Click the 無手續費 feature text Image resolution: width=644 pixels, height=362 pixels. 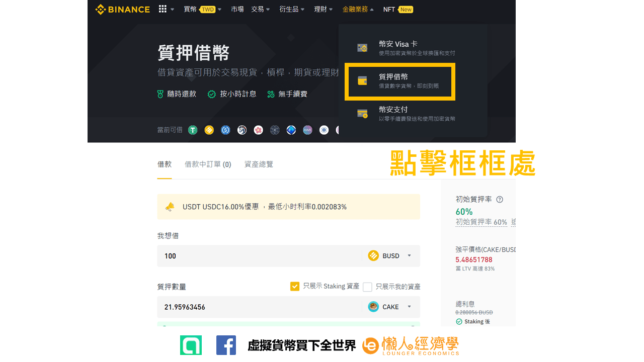point(293,94)
